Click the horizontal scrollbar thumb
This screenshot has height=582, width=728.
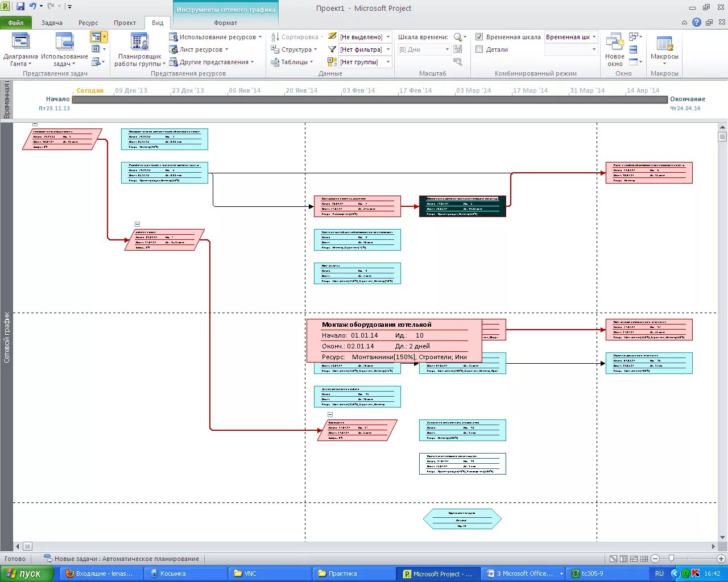coord(27,546)
